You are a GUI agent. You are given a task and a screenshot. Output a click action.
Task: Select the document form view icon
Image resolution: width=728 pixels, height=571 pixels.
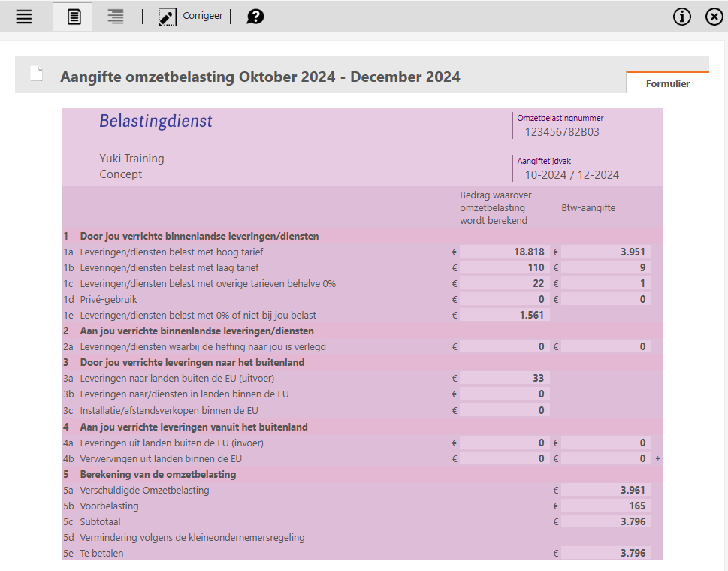[73, 17]
